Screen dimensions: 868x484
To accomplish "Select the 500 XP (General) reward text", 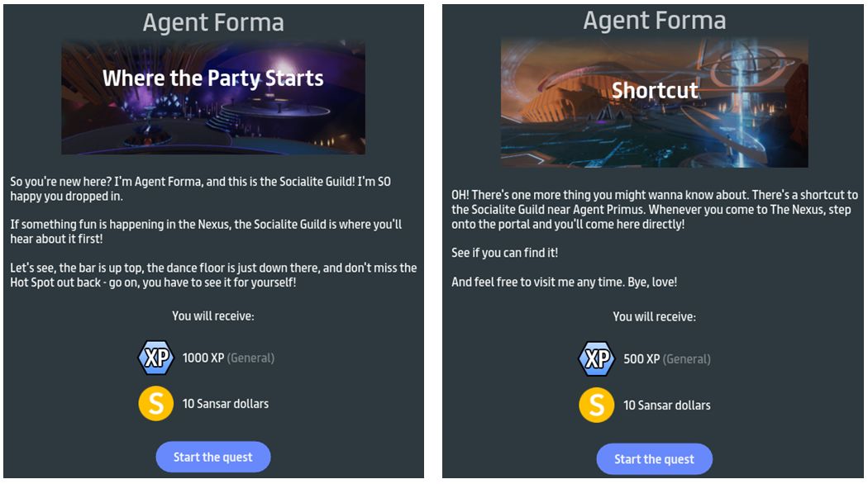I will click(x=667, y=359).
